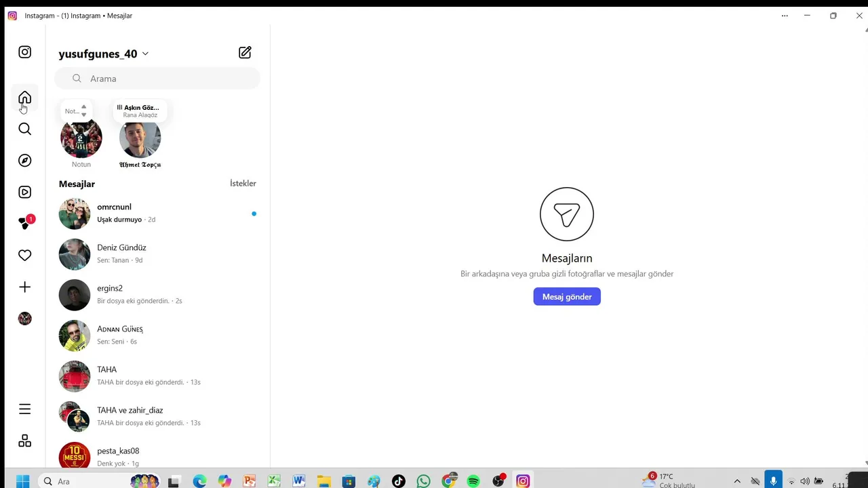This screenshot has height=488, width=868.
Task: Open PowerPoint from taskbar
Action: pyautogui.click(x=249, y=481)
